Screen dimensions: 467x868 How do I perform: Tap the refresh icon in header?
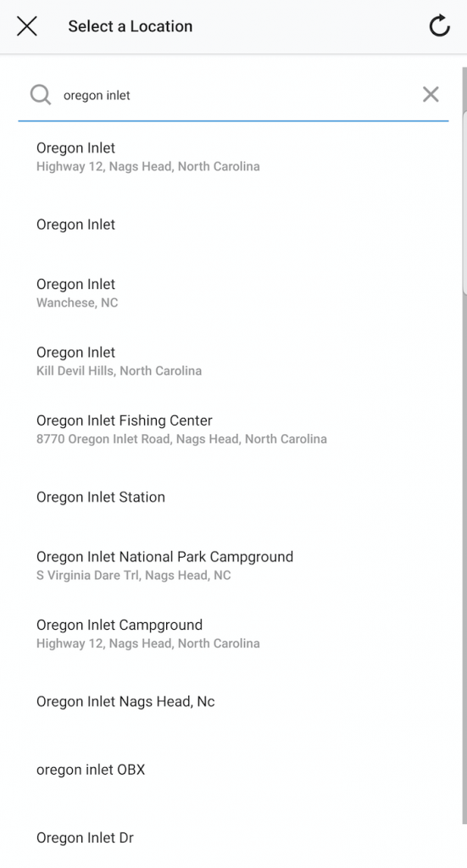click(x=439, y=26)
